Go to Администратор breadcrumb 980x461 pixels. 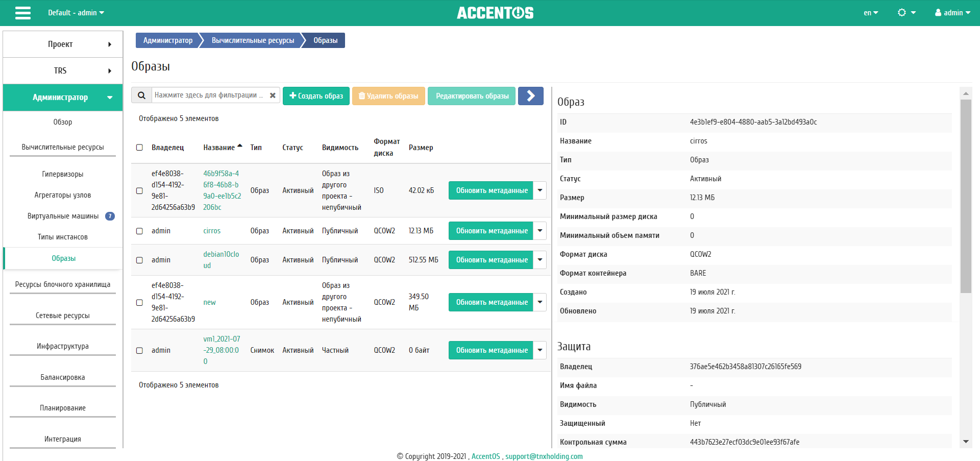(x=167, y=40)
